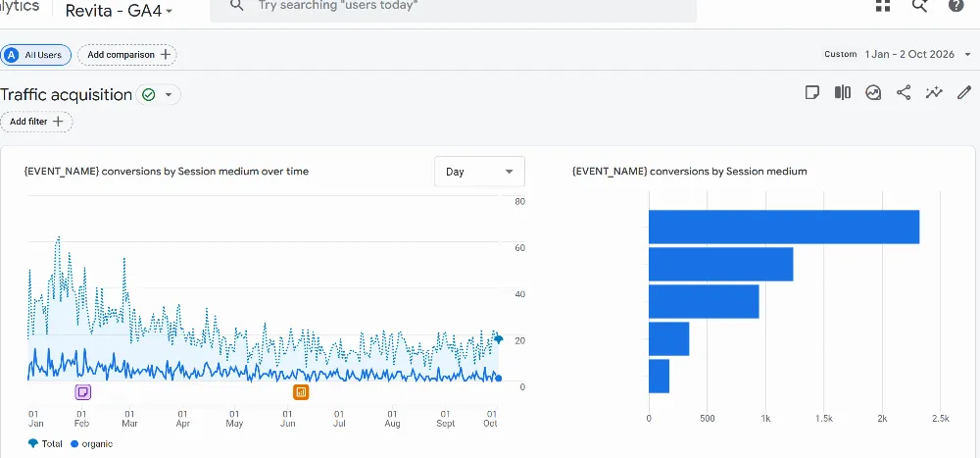Customize report with pencil icon

[x=964, y=93]
